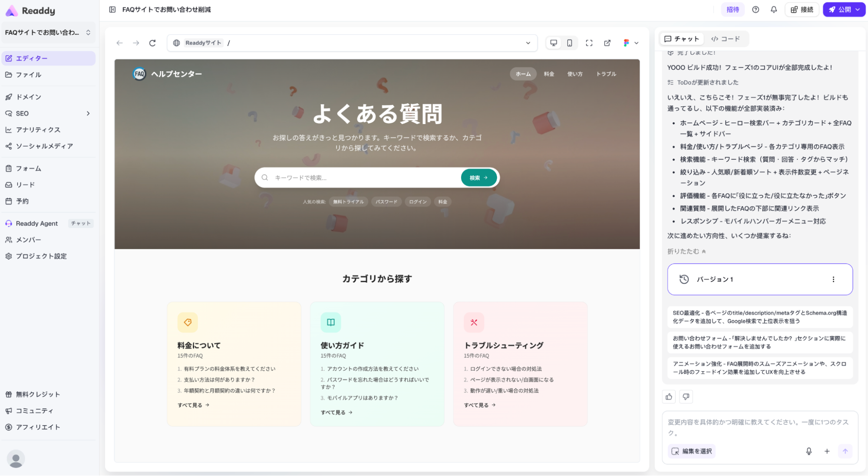Click the FAQ ヘルプセンター logo icon
Screen dimensions: 868x476
pyautogui.click(x=139, y=74)
